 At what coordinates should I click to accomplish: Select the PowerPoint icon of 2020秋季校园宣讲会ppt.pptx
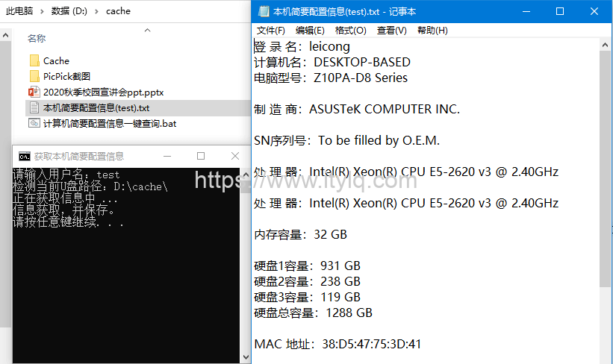click(34, 92)
